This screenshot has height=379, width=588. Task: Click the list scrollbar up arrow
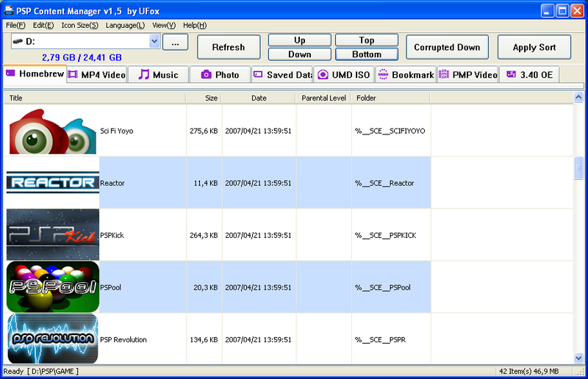578,98
